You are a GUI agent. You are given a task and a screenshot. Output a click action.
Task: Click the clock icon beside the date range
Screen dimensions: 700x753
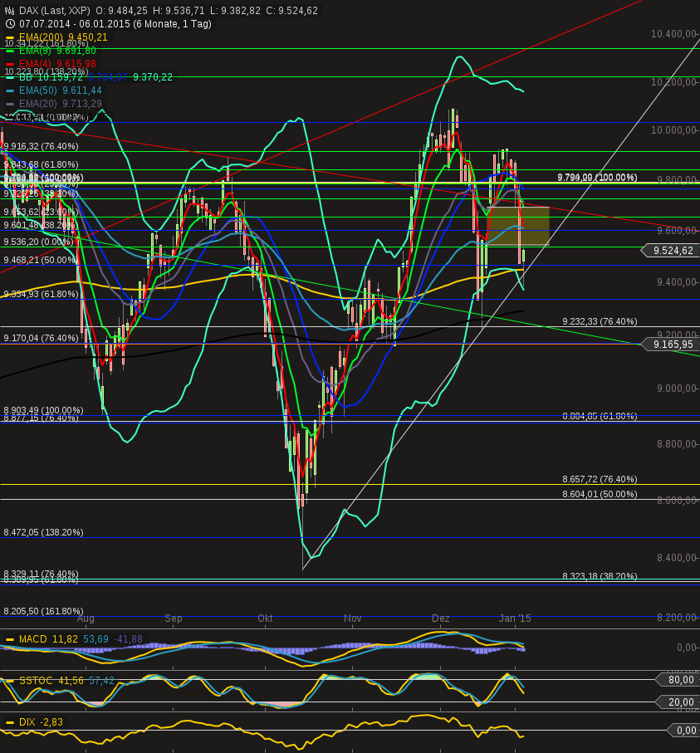[x=9, y=24]
